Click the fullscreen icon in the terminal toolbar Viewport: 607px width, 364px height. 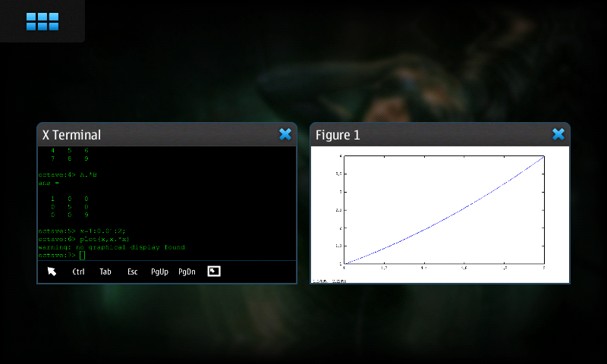(x=214, y=271)
